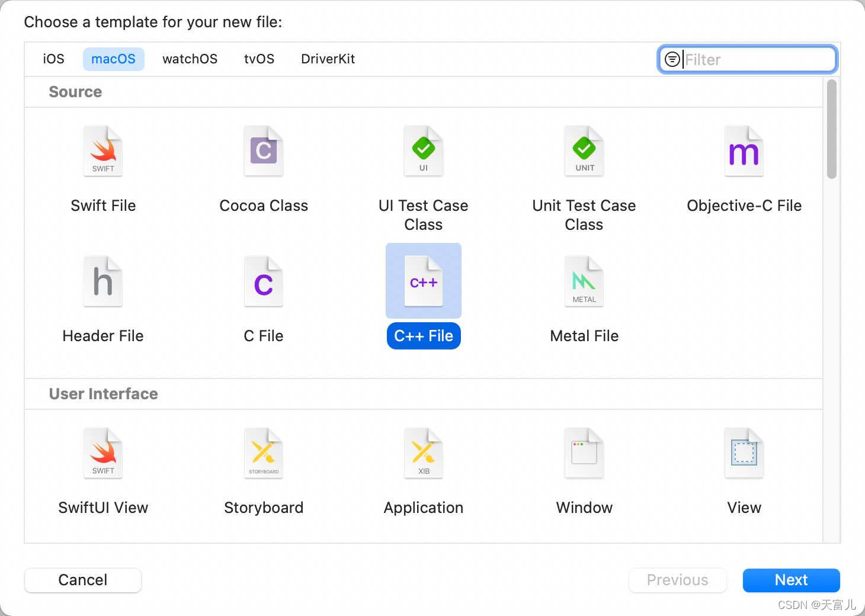Click the "Storyboard" label
The width and height of the screenshot is (865, 616).
tap(264, 508)
